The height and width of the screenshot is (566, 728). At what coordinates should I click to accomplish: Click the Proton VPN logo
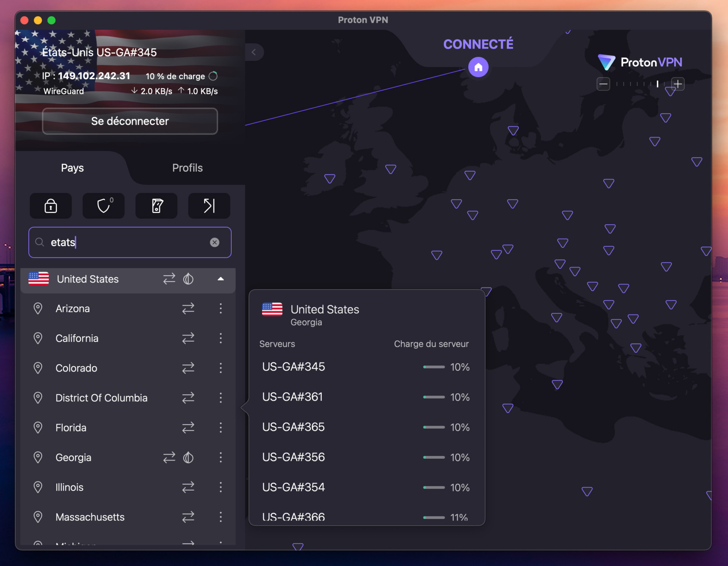coord(640,62)
